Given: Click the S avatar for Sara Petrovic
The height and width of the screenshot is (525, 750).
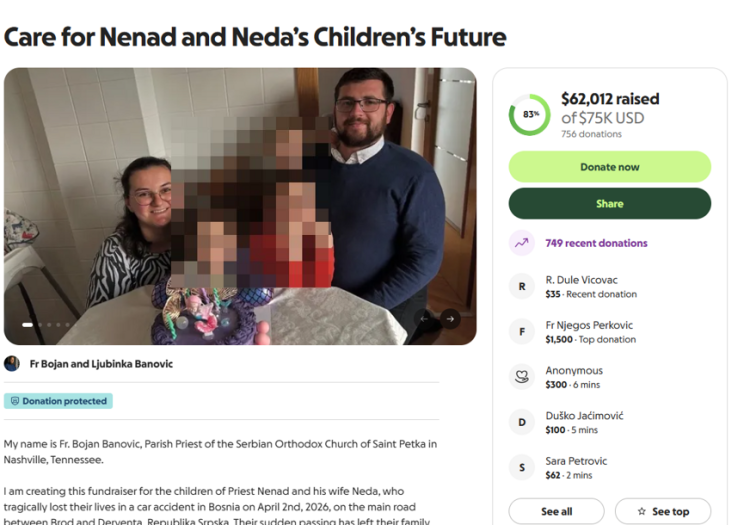Looking at the screenshot, I should point(521,468).
